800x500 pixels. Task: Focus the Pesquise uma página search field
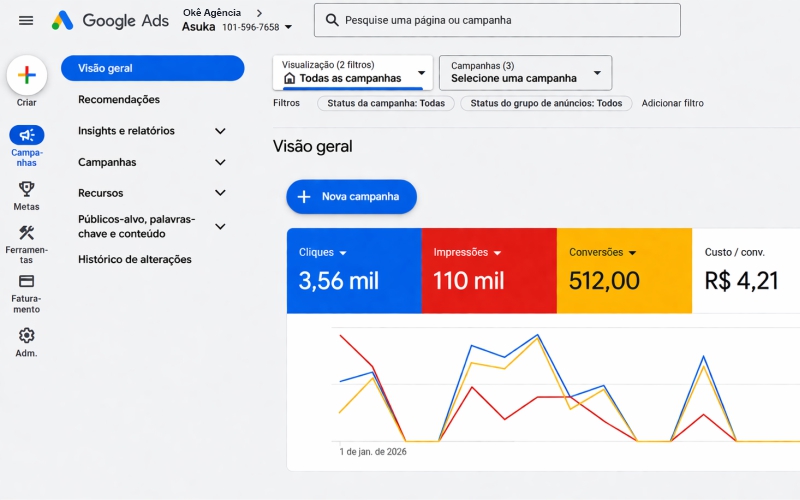pyautogui.click(x=497, y=20)
